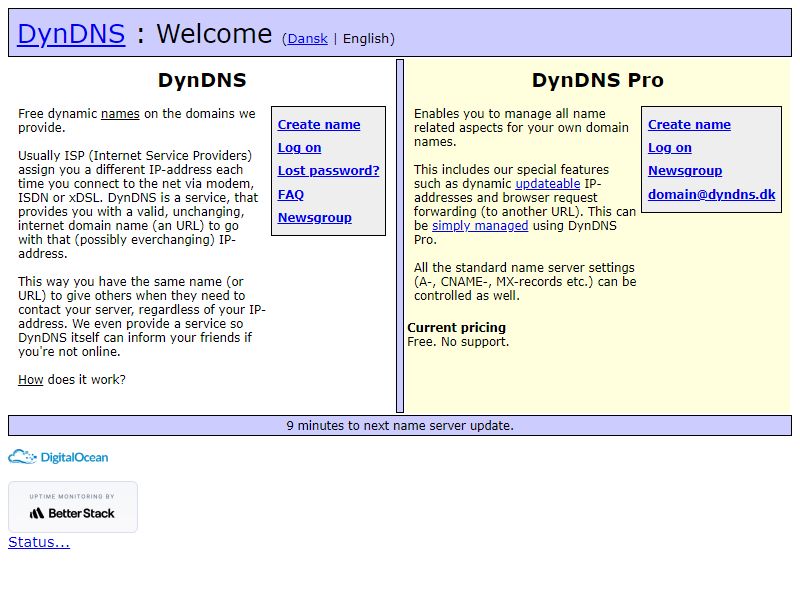This screenshot has width=800, height=600.
Task: Click the domain@dyndns.dk email link
Action: point(712,194)
